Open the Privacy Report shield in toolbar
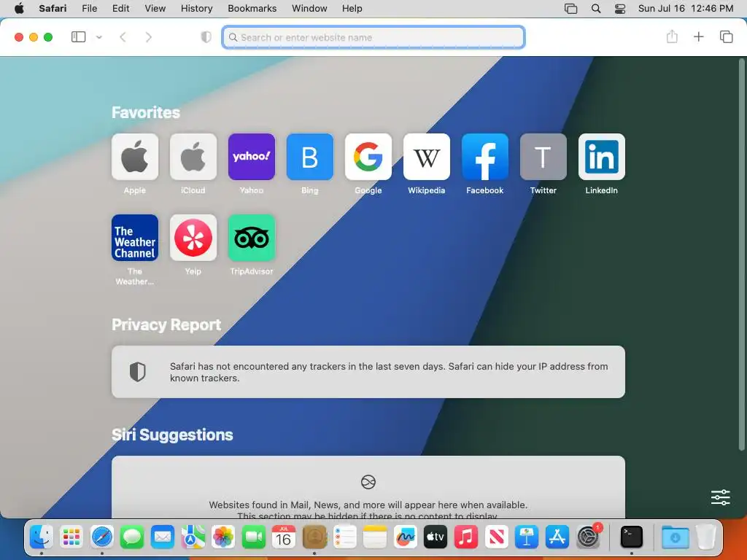Viewport: 747px width, 560px height. pos(206,37)
